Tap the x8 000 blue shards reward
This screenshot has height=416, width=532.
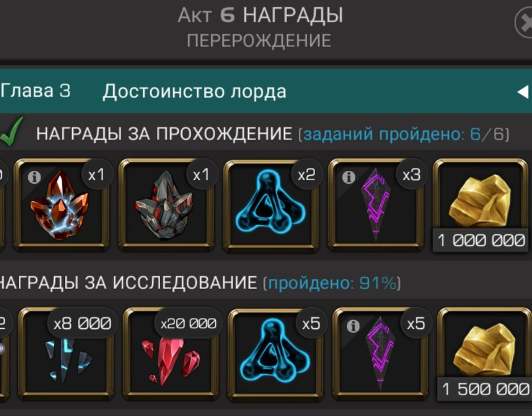point(66,353)
